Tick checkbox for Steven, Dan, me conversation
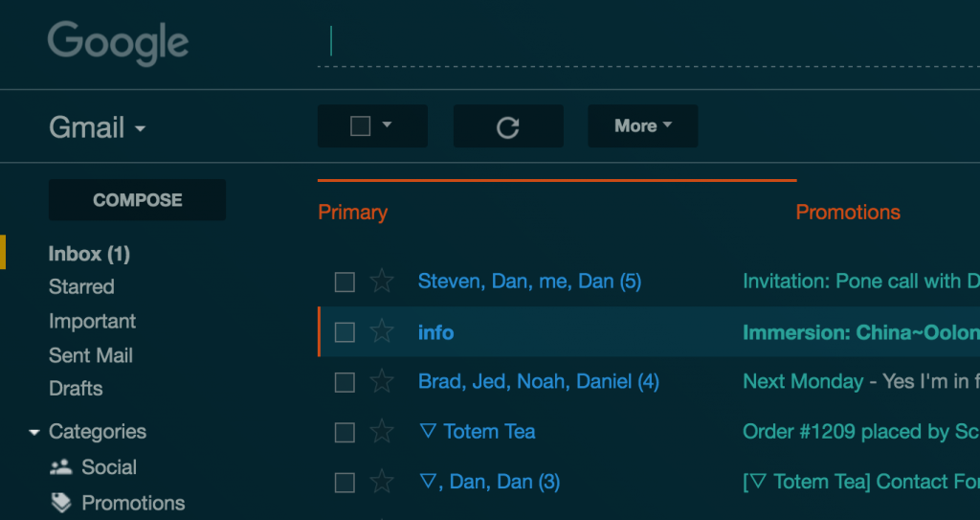 click(x=345, y=283)
